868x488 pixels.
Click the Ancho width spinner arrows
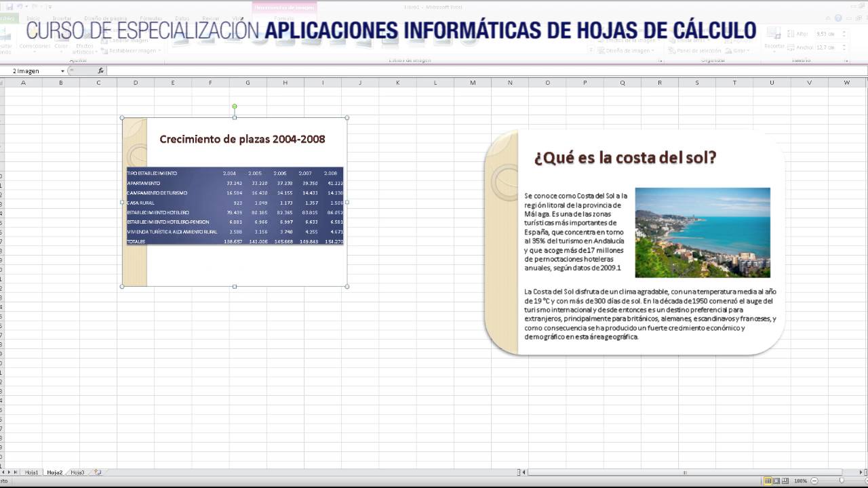pyautogui.click(x=844, y=47)
